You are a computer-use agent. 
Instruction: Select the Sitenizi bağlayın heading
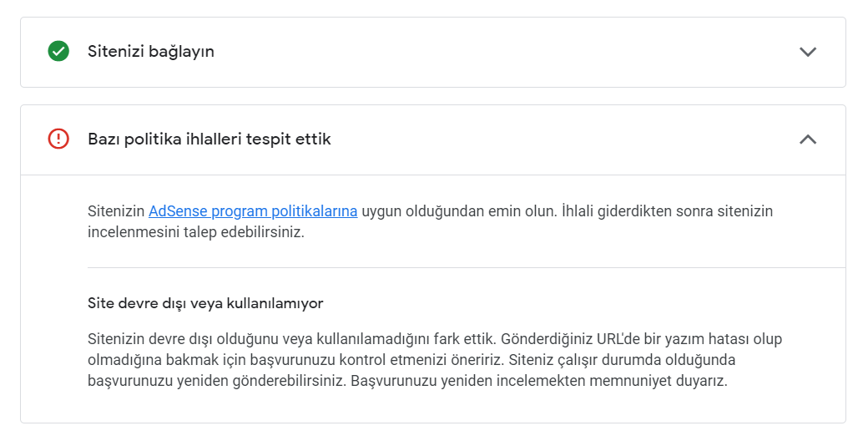coord(150,52)
